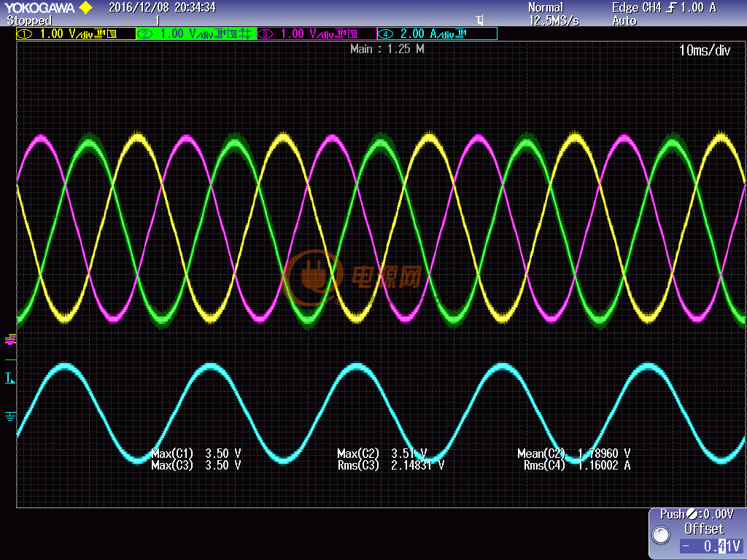Click the YOKOGAWA diamond logo
The width and height of the screenshot is (747, 560).
point(86,7)
